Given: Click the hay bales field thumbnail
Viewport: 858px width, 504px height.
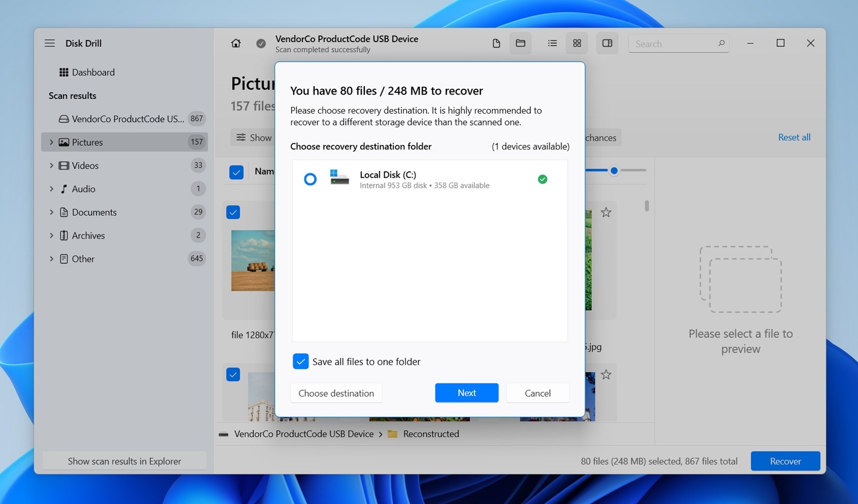Looking at the screenshot, I should coord(253,261).
